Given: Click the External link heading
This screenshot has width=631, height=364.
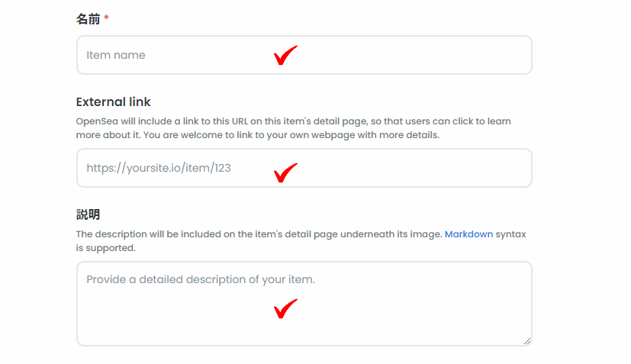Looking at the screenshot, I should pyautogui.click(x=113, y=101).
